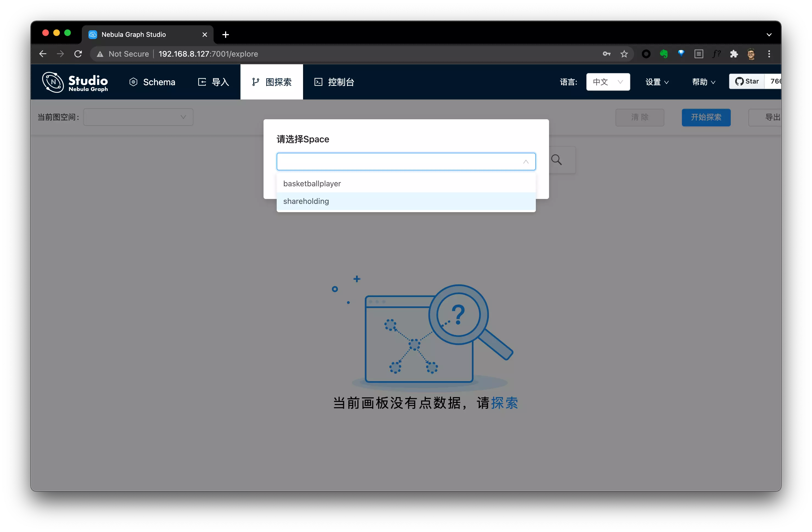
Task: Click the 开始探索 start exploring button
Action: click(706, 117)
